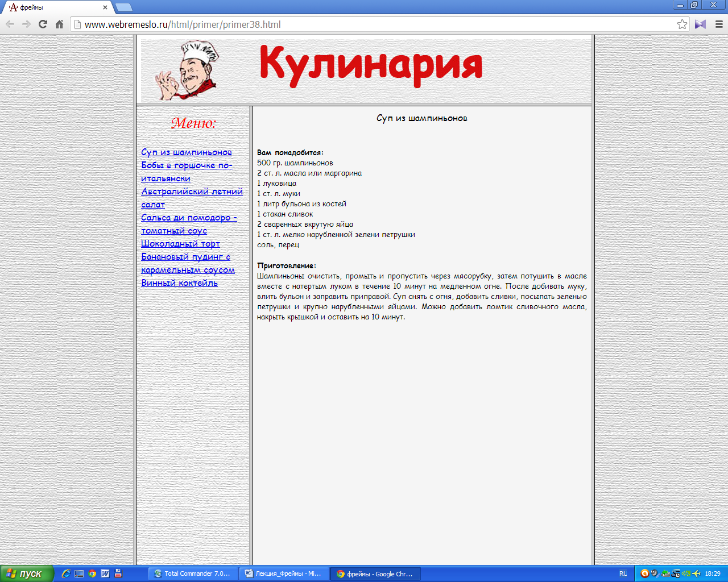Viewport: 728px width, 582px height.
Task: Click the 'Приготовление:' label
Action: pos(287,265)
